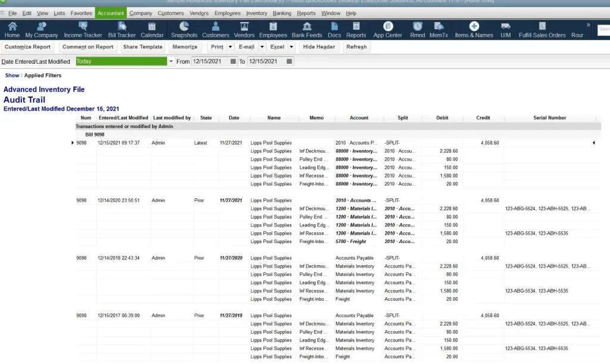
Task: Expand the Print button dropdown arrow
Action: click(x=231, y=47)
